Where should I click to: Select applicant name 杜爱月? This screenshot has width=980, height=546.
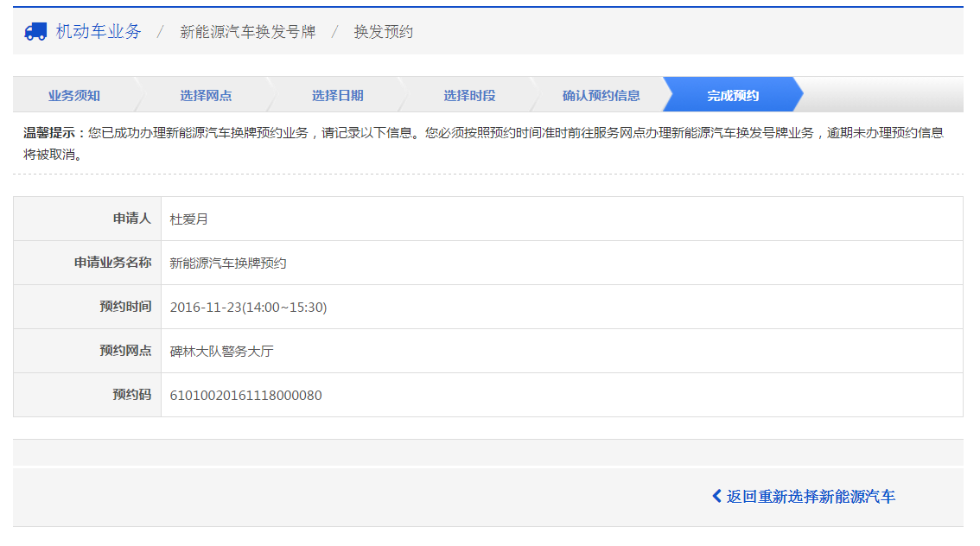[189, 219]
